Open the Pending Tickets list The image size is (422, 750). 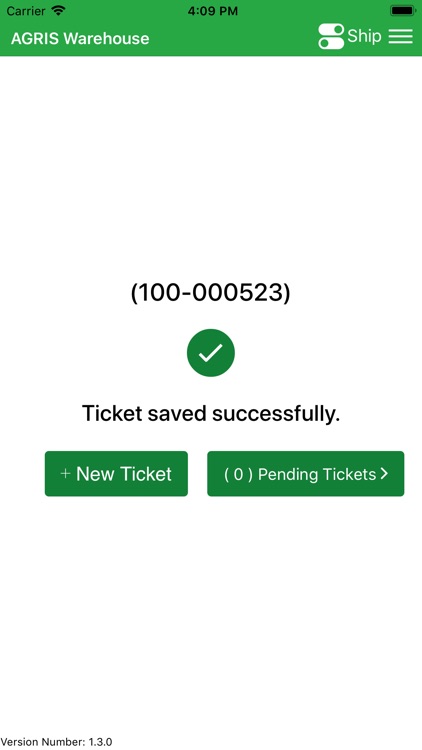coord(306,474)
